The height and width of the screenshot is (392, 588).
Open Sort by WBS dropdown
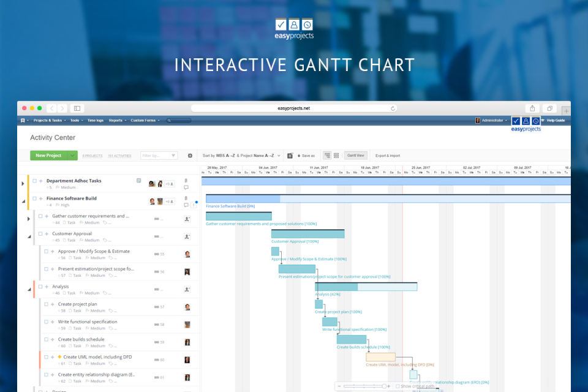point(241,156)
